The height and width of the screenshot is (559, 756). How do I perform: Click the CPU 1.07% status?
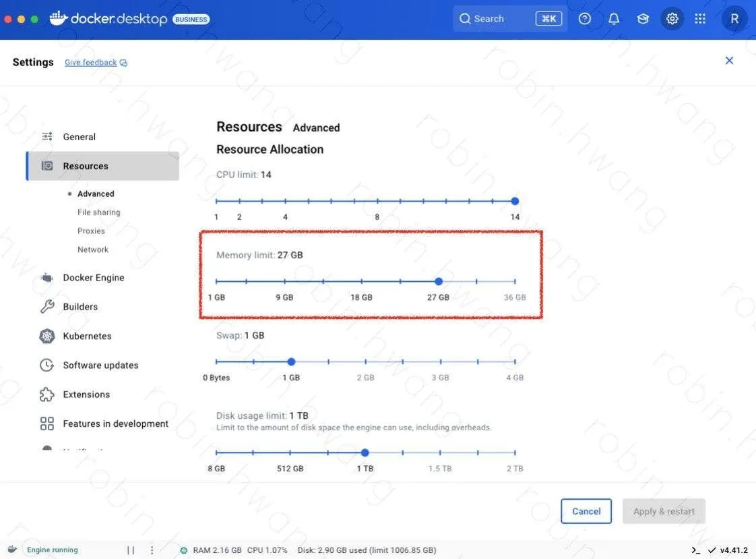point(267,550)
